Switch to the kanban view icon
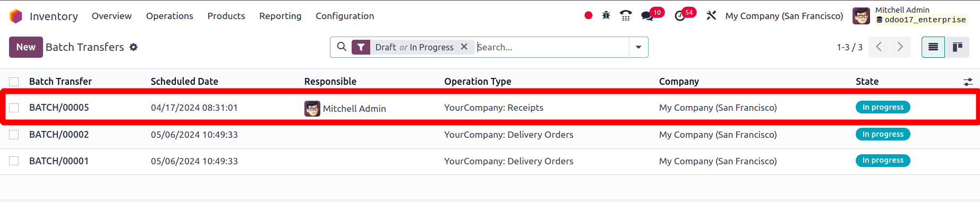Viewport: 980px width, 203px height. tap(958, 47)
